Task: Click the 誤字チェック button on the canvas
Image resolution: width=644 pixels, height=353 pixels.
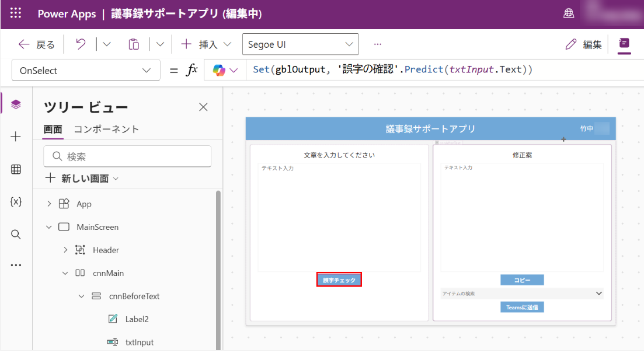Action: click(x=339, y=279)
